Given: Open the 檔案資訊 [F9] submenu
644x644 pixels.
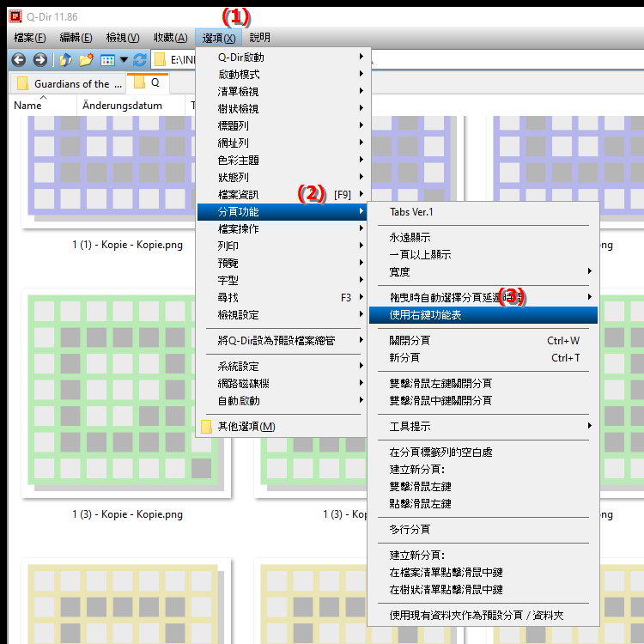Looking at the screenshot, I should tap(283, 195).
